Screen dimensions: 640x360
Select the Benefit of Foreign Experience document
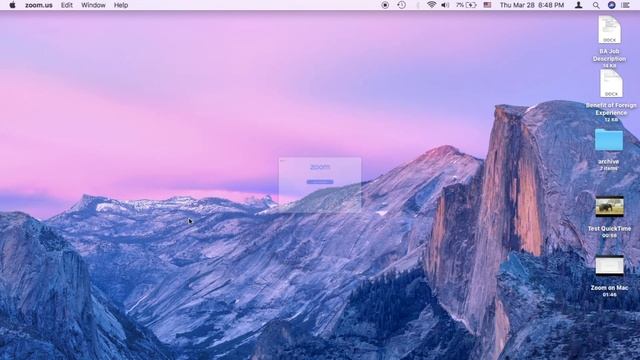[x=611, y=84]
